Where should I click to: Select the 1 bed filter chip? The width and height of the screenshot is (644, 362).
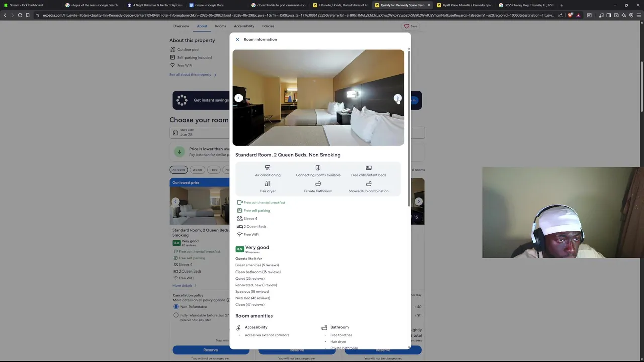pos(214,170)
